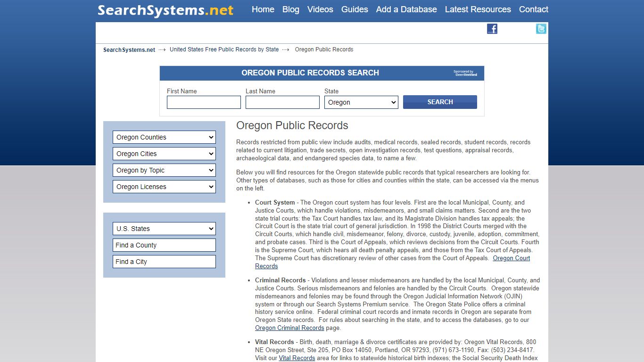Open the Oregon by Topic dropdown
644x362 pixels.
click(164, 170)
